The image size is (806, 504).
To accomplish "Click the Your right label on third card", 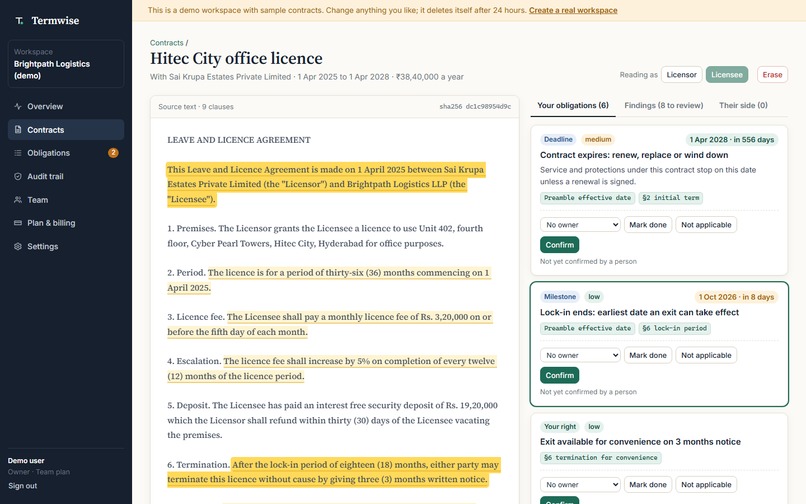I will (560, 427).
